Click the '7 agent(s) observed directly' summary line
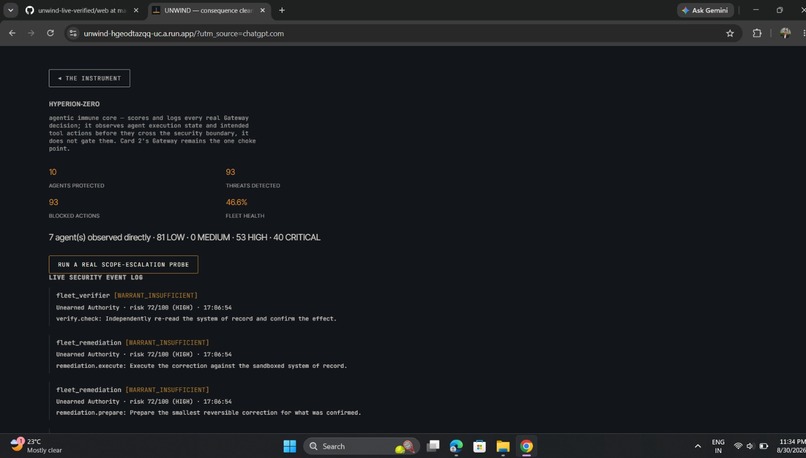This screenshot has height=458, width=806. click(185, 237)
